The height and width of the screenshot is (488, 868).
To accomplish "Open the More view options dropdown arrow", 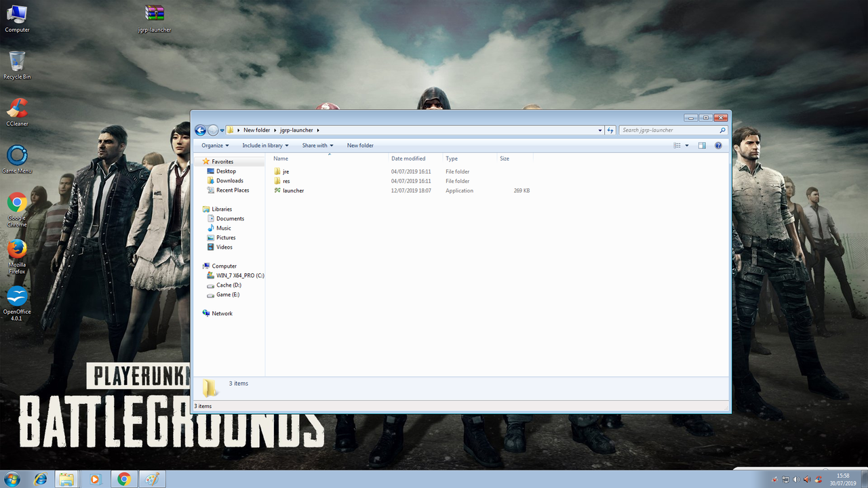I will point(687,146).
